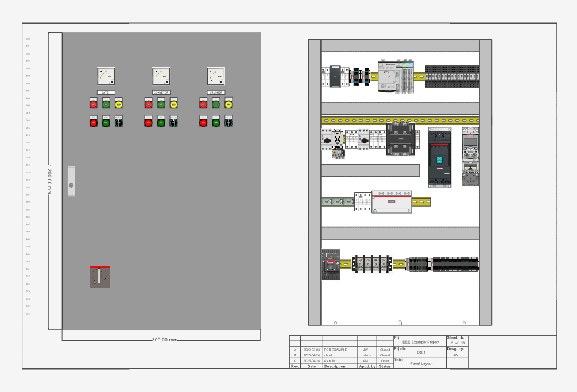Select the rotary disconnect handle on door

click(100, 277)
